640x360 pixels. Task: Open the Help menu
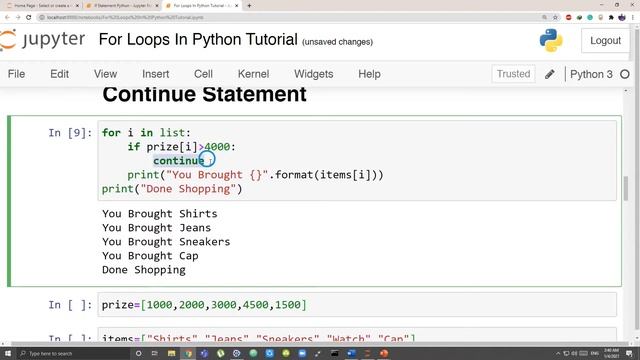[369, 74]
